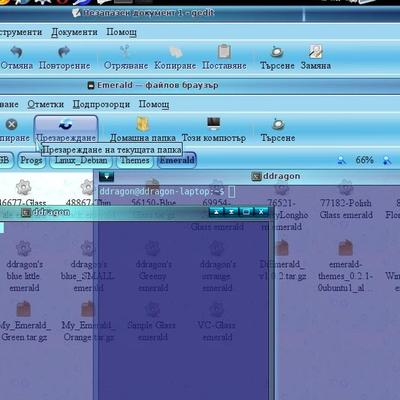
Task: Click the Повторение redo icon in gedit
Action: [x=64, y=52]
